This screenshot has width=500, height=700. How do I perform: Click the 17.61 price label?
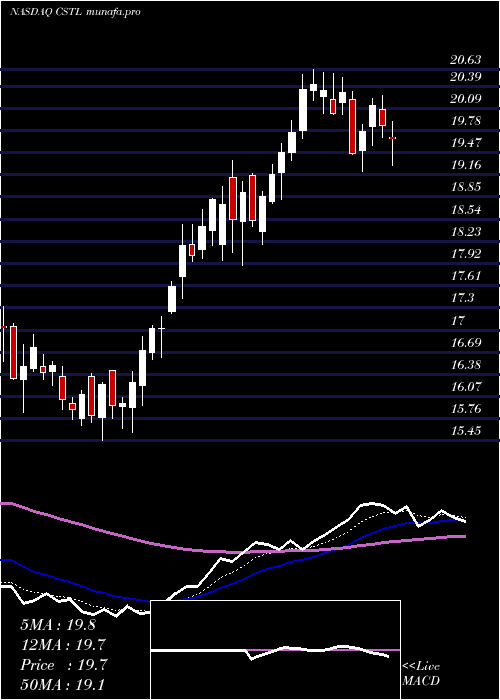(466, 276)
